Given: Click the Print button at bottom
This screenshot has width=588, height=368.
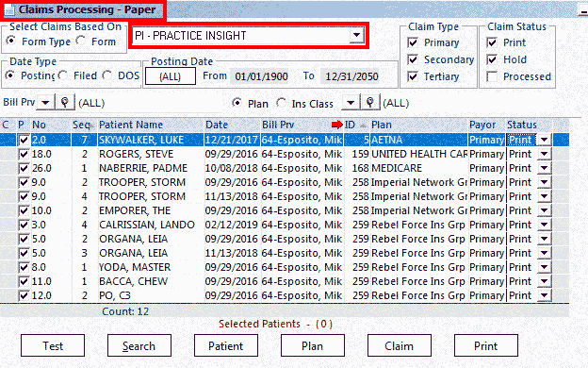Looking at the screenshot, I should pos(486,345).
